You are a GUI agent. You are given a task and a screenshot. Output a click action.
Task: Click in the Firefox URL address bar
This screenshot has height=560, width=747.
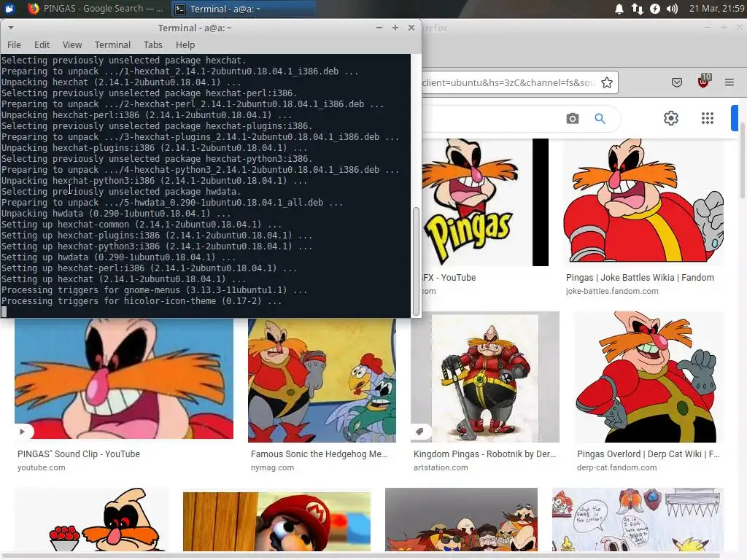510,82
